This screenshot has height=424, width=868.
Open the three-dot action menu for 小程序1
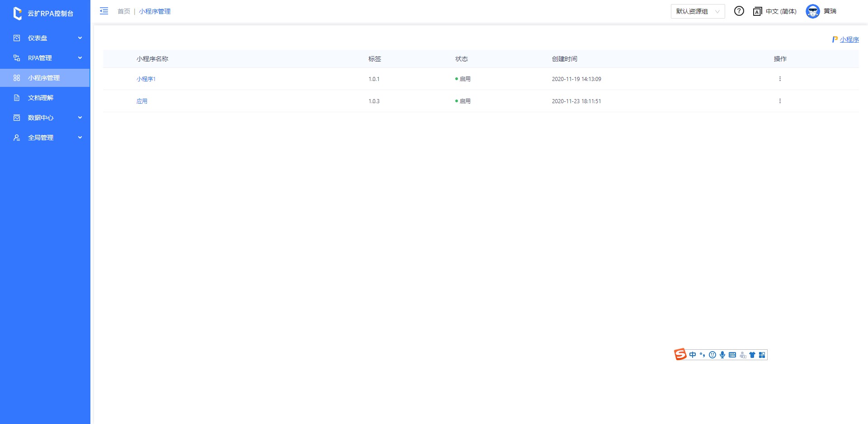tap(780, 79)
